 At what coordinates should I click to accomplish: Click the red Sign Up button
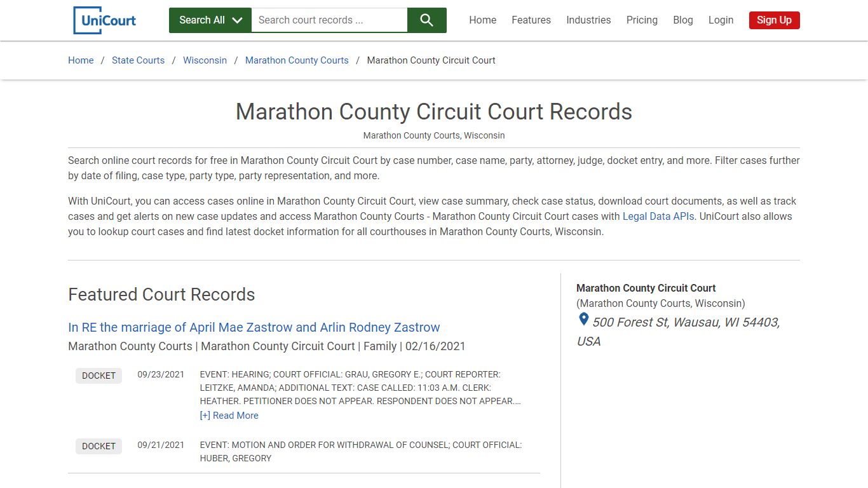coord(774,20)
